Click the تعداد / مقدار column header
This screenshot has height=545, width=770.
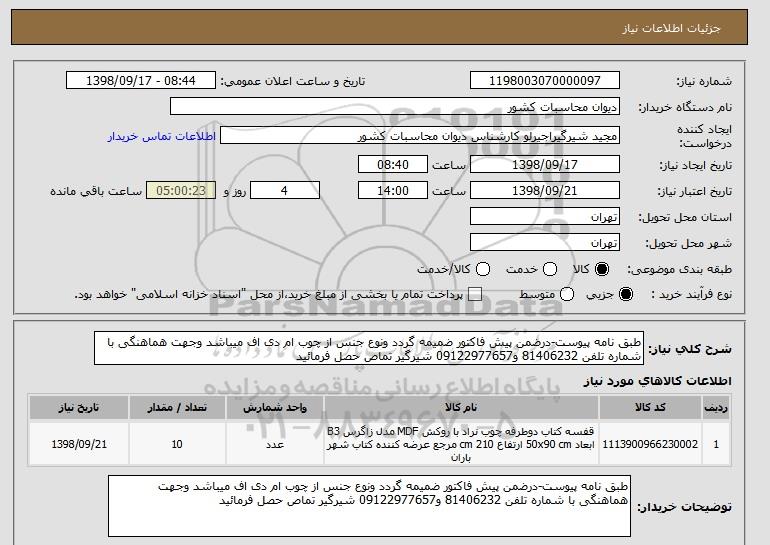click(177, 408)
